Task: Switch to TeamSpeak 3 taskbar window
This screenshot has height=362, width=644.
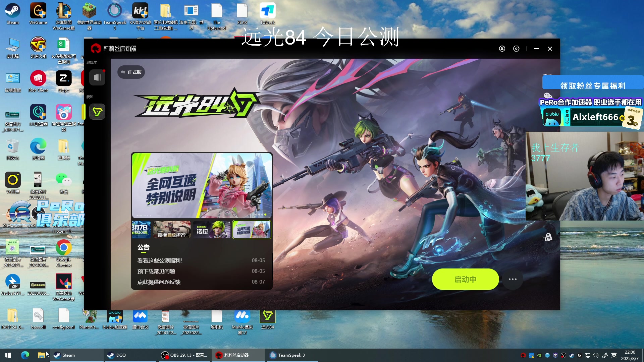Action: 291,355
